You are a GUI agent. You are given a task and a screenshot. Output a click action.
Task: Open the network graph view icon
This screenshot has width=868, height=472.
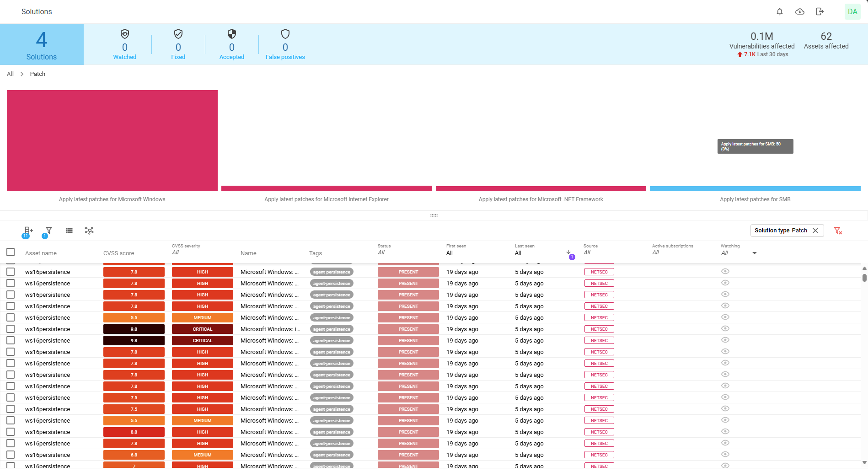point(89,231)
